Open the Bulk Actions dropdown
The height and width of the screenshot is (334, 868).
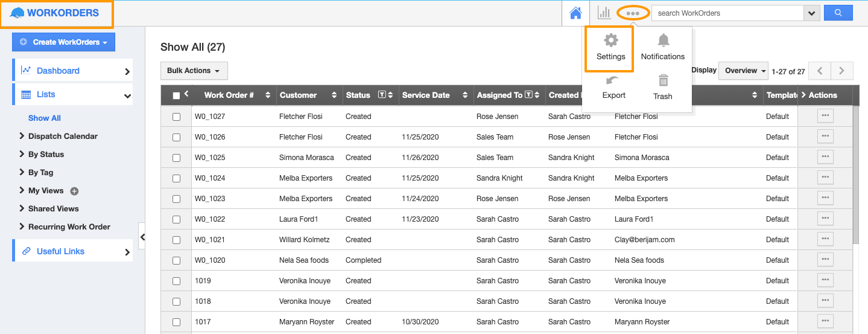194,71
